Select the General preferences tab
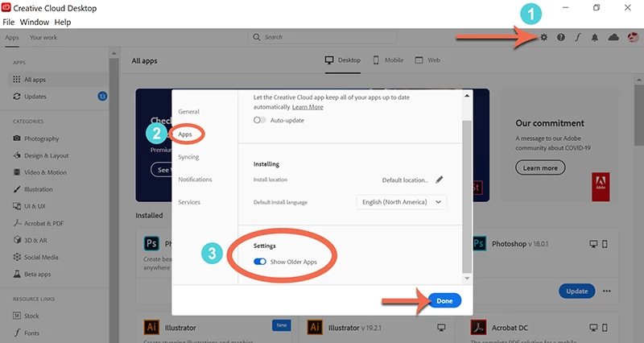This screenshot has width=644, height=343. pos(188,111)
